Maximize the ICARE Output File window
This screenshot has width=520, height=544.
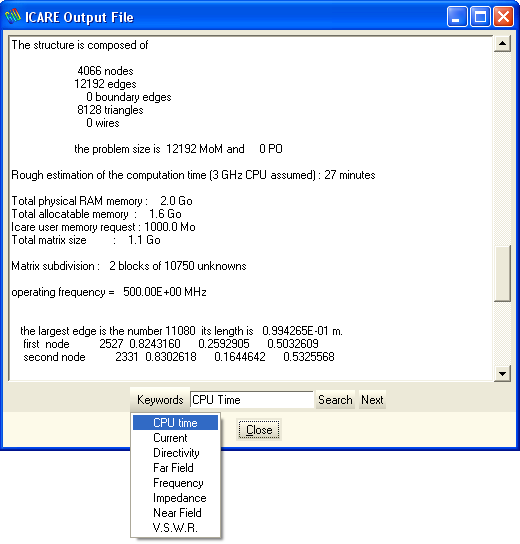pos(480,16)
